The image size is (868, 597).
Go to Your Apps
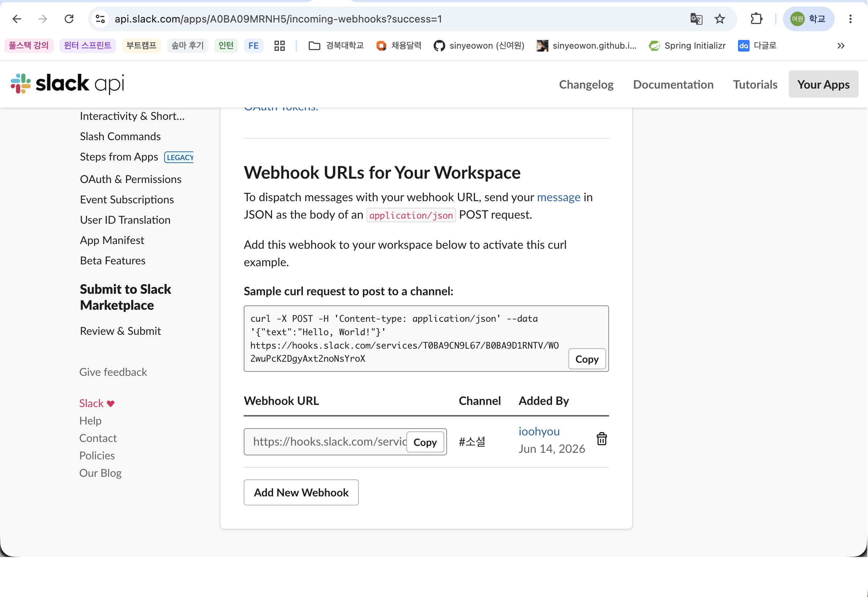(823, 85)
